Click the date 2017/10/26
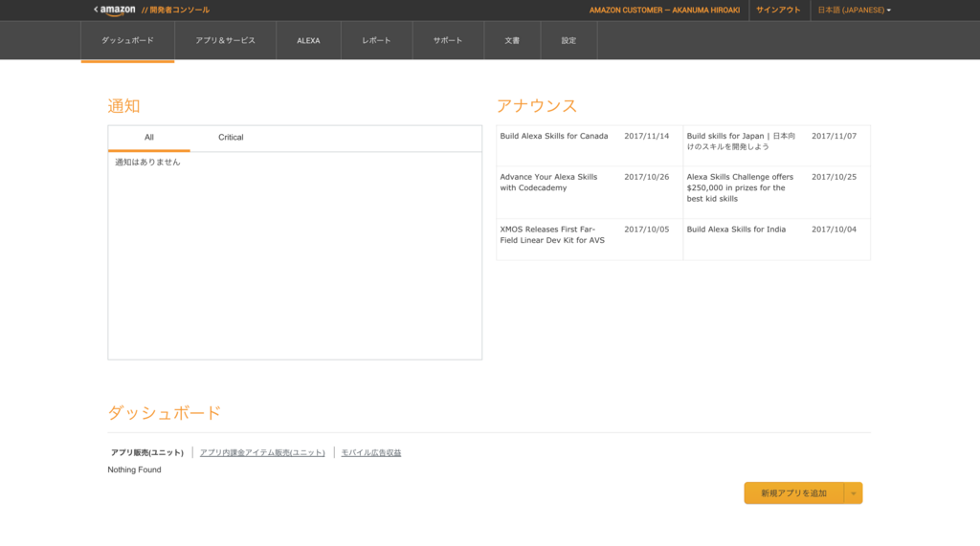The height and width of the screenshot is (546, 980). pos(646,178)
